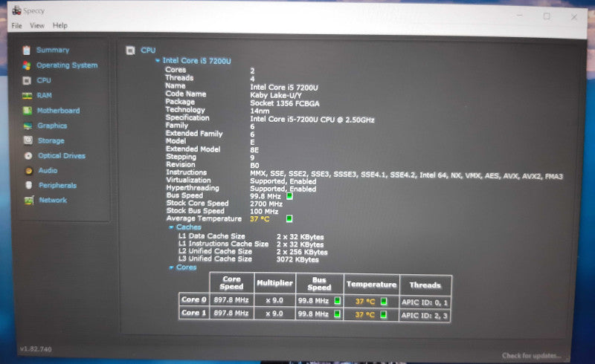Click the 'APIC ID: 2, 3' cell
This screenshot has height=364, width=595.
[x=425, y=316]
